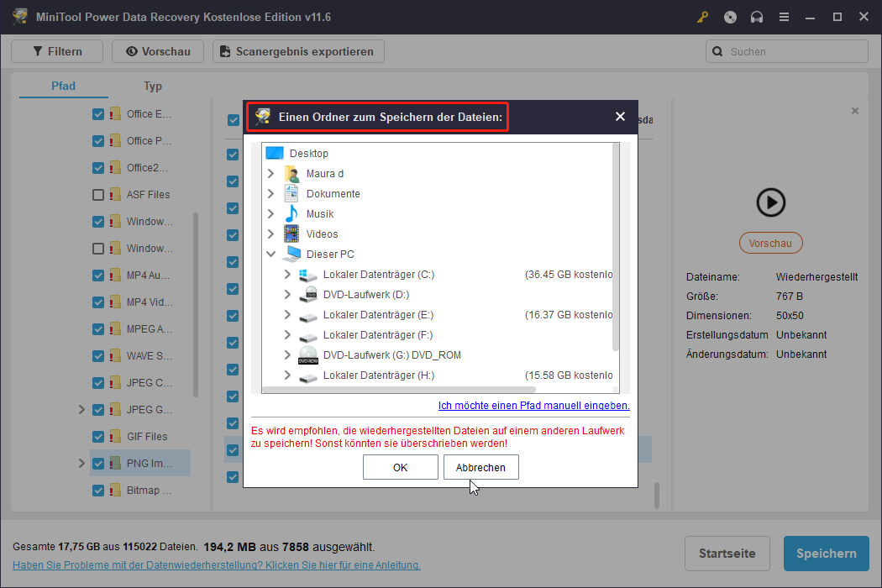
Task: Uncheck the MP4 Vid... checkbox
Action: (x=98, y=302)
